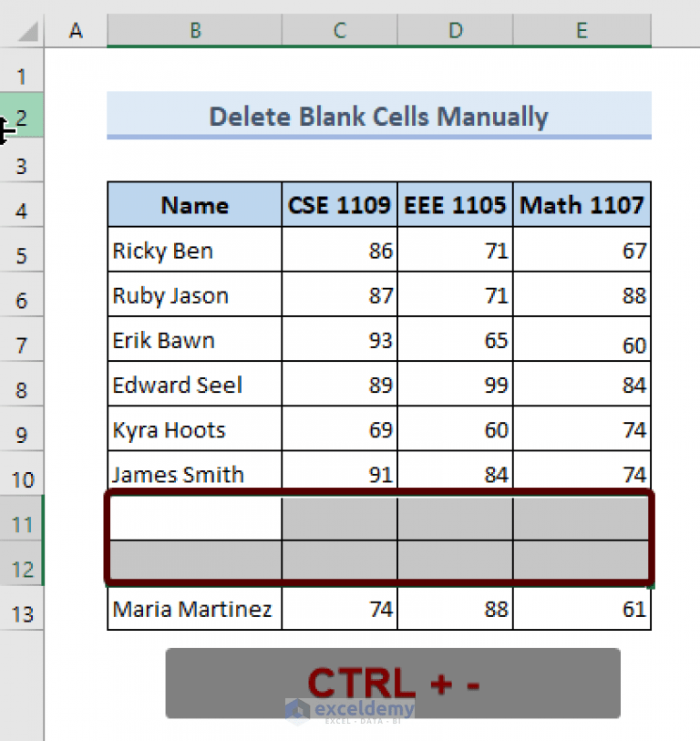Select column A header
Image resolution: width=700 pixels, height=741 pixels.
[76, 31]
